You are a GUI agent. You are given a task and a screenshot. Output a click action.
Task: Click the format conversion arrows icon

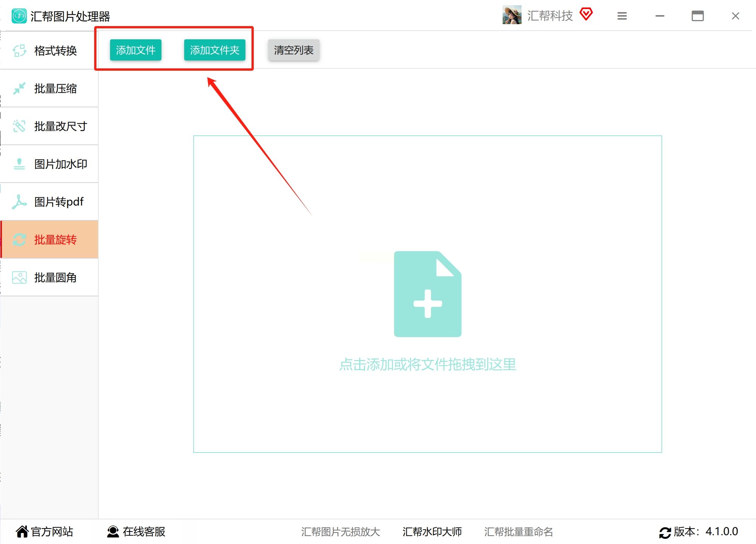pyautogui.click(x=19, y=50)
